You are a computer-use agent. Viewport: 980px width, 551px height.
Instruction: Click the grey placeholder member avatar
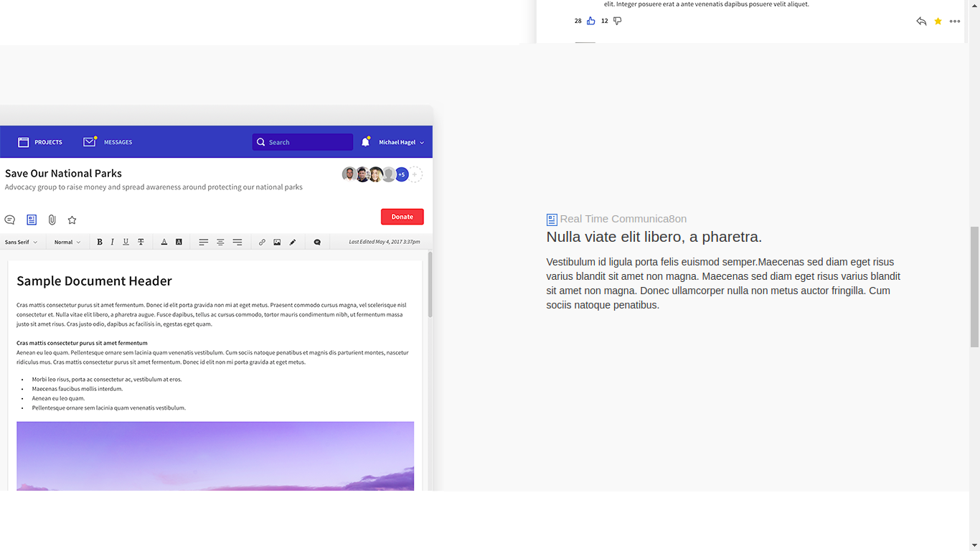(x=388, y=174)
